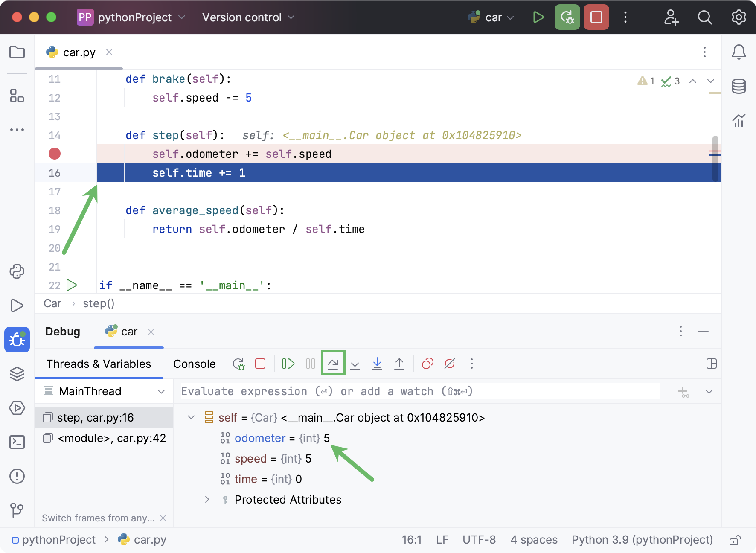This screenshot has height=553, width=756.
Task: Rerun the car debug session
Action: click(238, 364)
